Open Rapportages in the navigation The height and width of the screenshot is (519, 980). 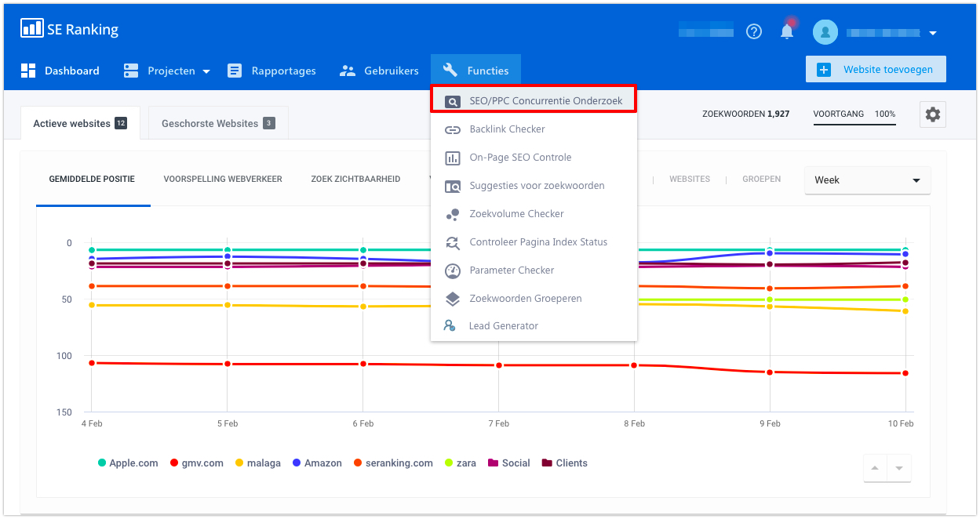click(271, 71)
